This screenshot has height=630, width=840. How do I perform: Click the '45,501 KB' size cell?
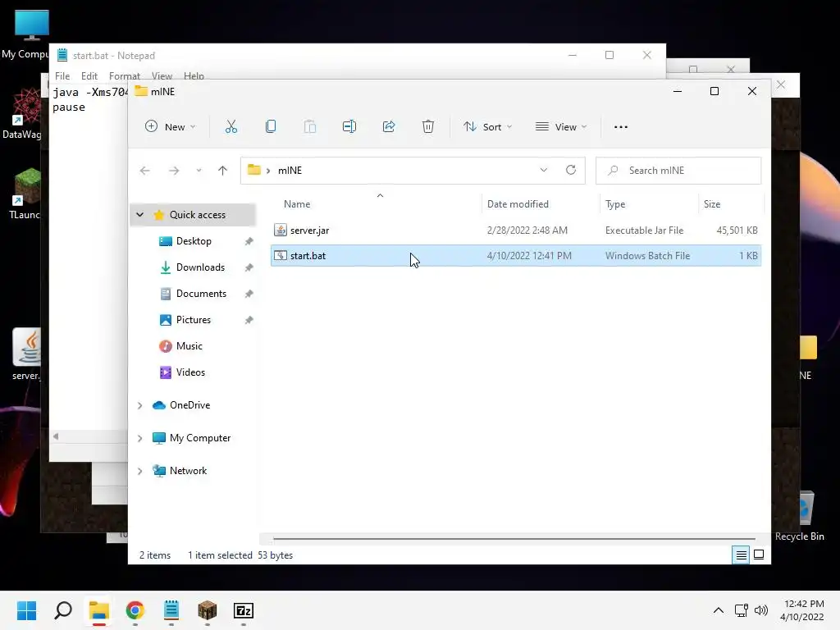pos(737,231)
